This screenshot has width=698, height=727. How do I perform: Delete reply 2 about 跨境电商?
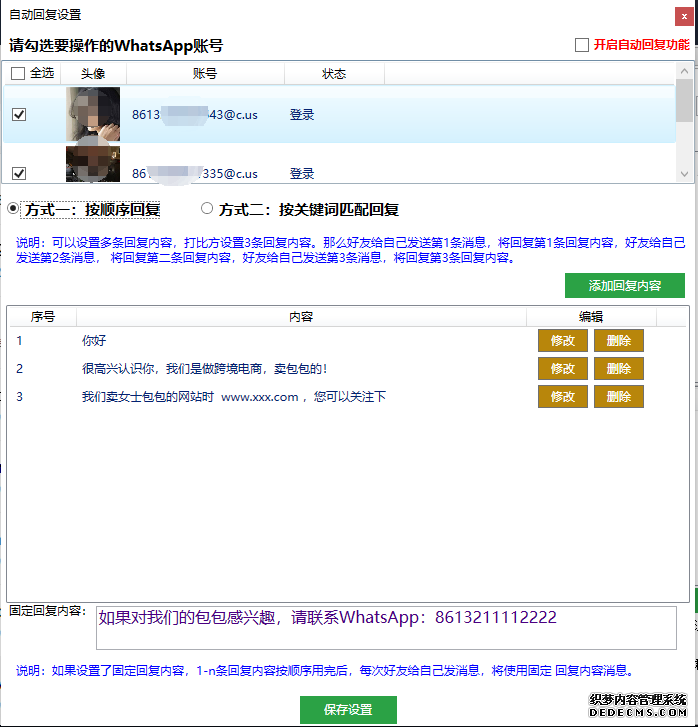619,369
